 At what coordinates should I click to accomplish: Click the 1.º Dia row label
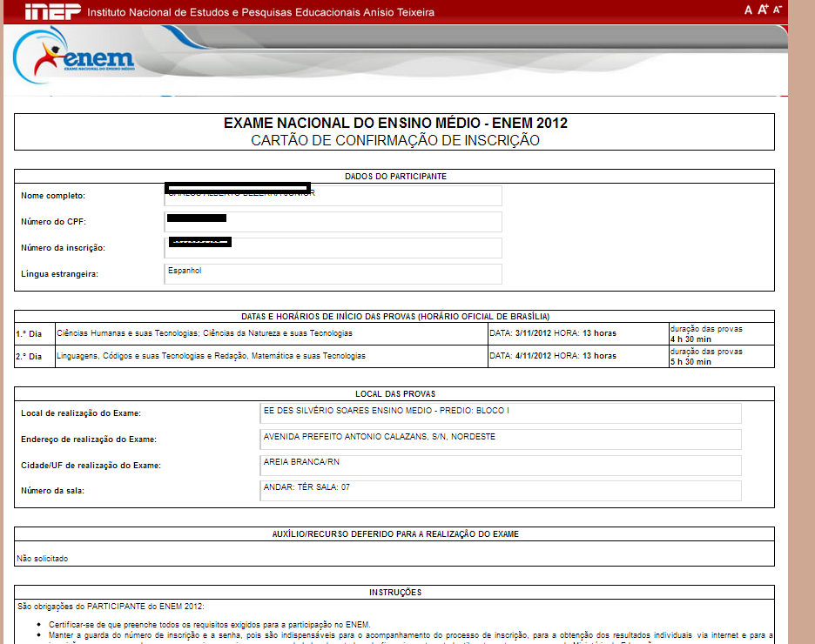29,334
